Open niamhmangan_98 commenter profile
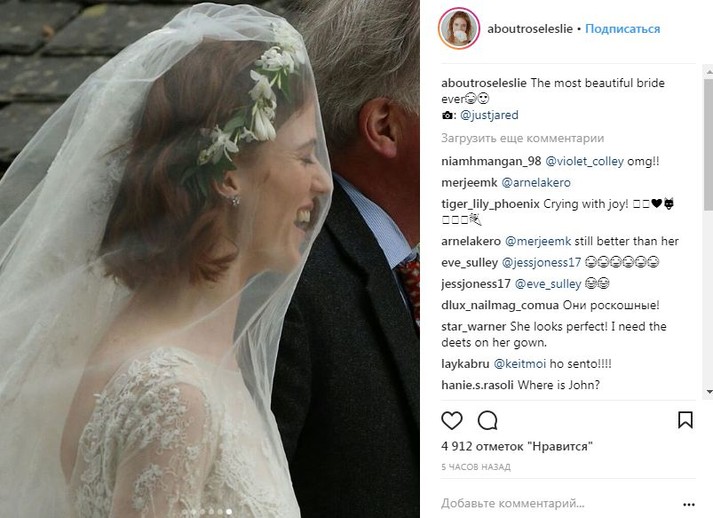 [x=491, y=161]
